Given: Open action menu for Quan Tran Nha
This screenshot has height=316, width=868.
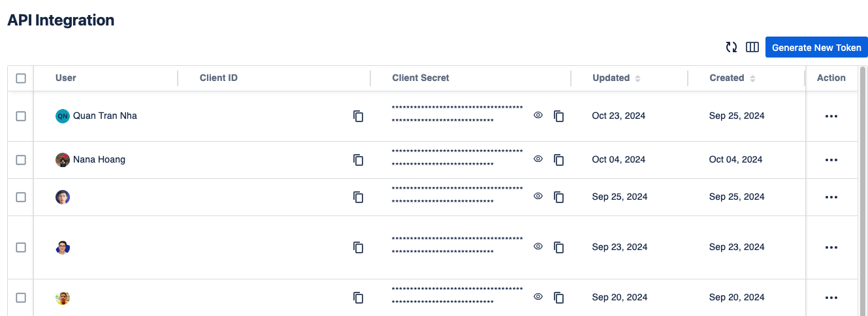Looking at the screenshot, I should pos(831,116).
